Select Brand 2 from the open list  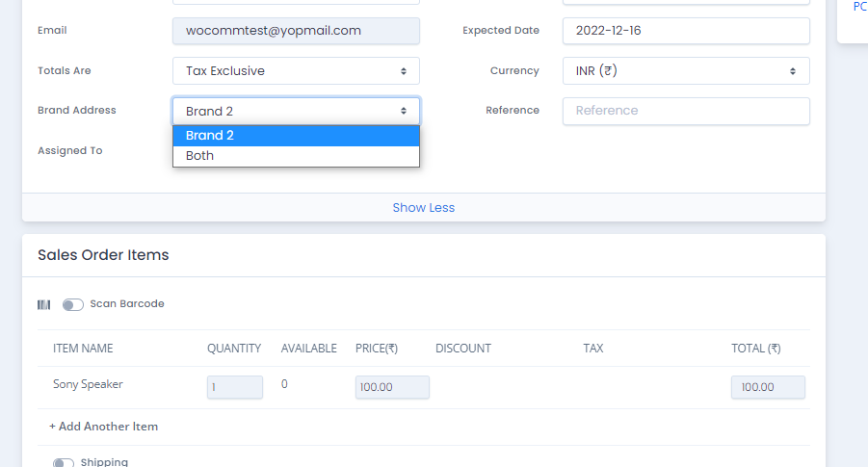[x=296, y=136]
